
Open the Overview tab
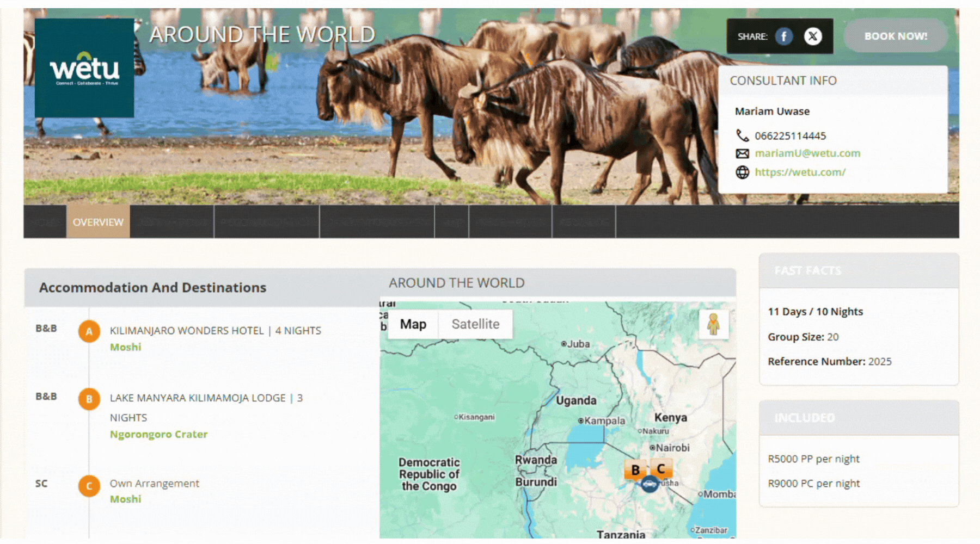[98, 222]
